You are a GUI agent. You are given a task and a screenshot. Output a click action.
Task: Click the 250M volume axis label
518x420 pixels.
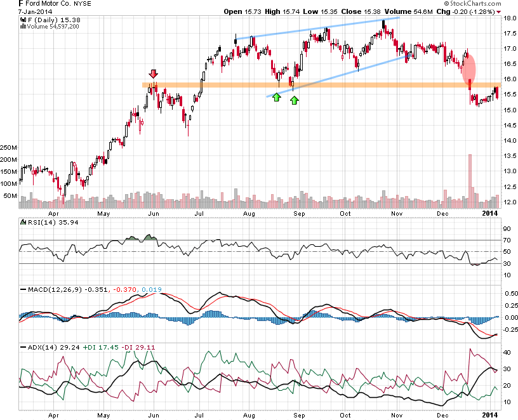(x=8, y=147)
